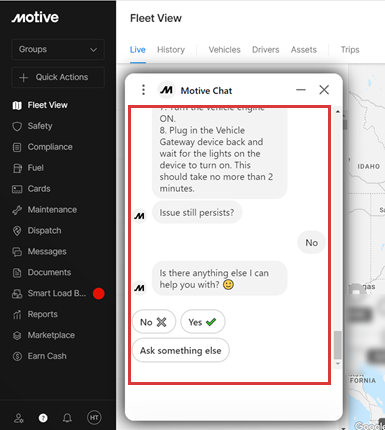This screenshot has width=385, height=430.
Task: Open the notifications bell
Action: pyautogui.click(x=67, y=418)
